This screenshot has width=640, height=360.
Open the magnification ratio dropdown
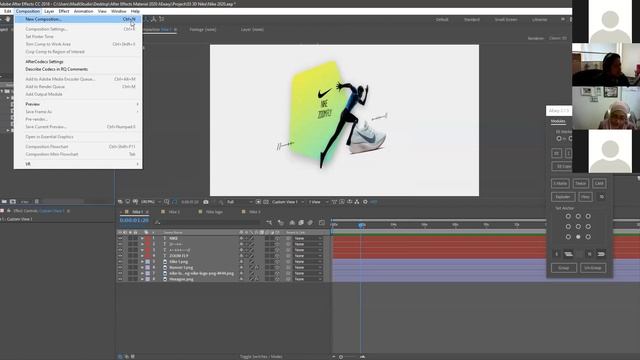[151, 202]
